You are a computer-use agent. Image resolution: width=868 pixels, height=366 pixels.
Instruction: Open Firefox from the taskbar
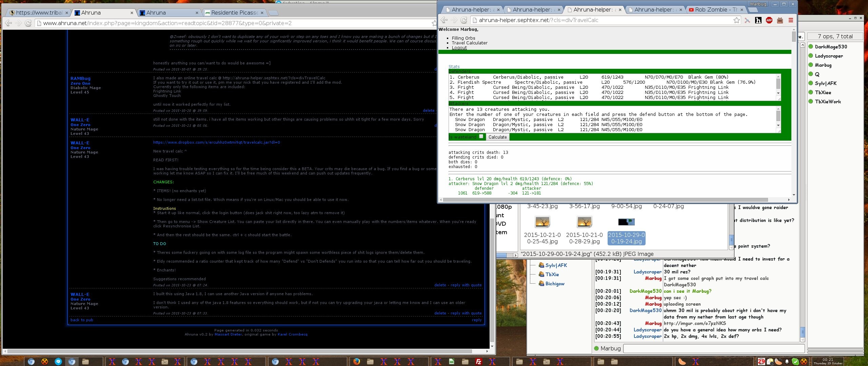356,362
